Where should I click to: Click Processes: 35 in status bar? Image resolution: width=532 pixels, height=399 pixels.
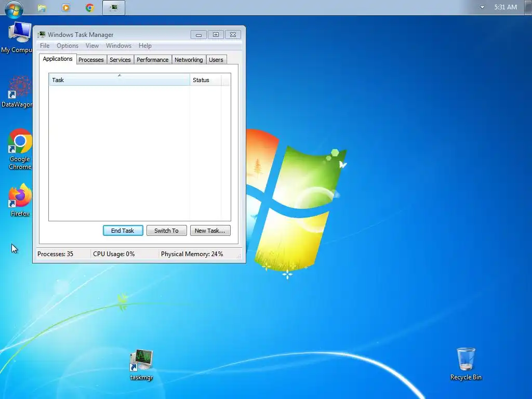coord(55,254)
